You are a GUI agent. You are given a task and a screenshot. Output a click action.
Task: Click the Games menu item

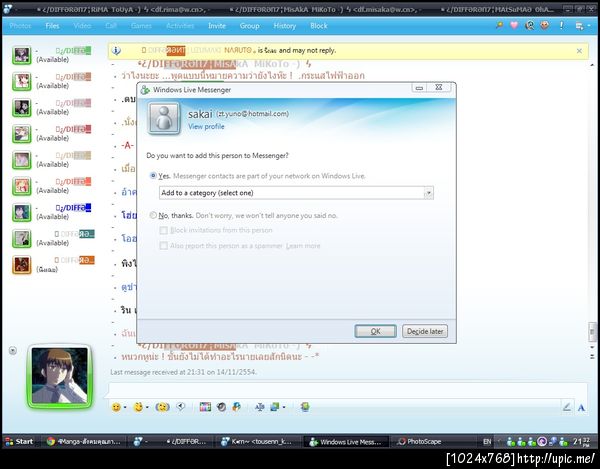tap(141, 26)
